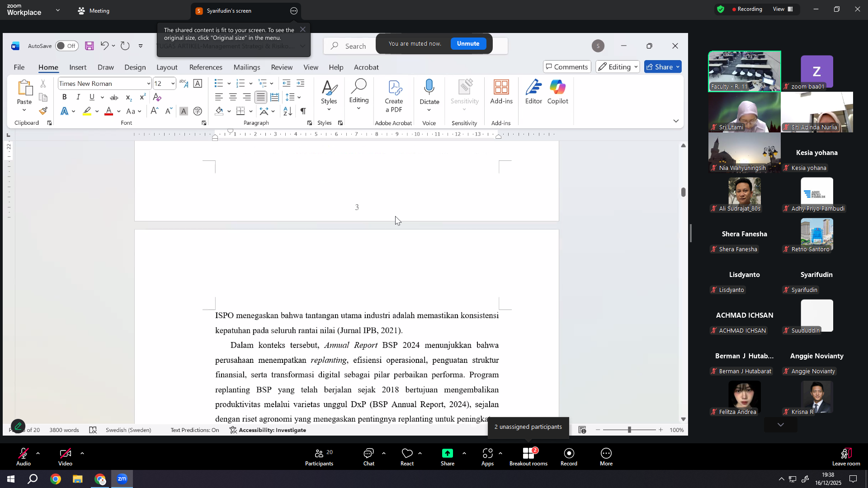
Task: Toggle Justify paragraph alignment
Action: click(x=261, y=97)
